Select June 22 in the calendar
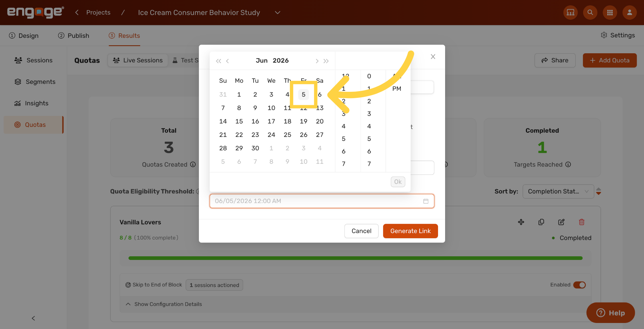The height and width of the screenshot is (329, 644). [239, 135]
